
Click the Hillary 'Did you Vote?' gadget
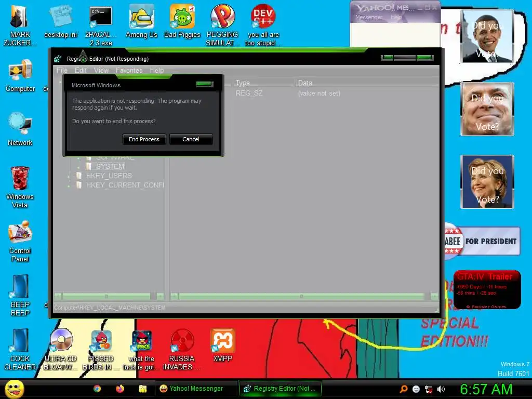tap(487, 181)
